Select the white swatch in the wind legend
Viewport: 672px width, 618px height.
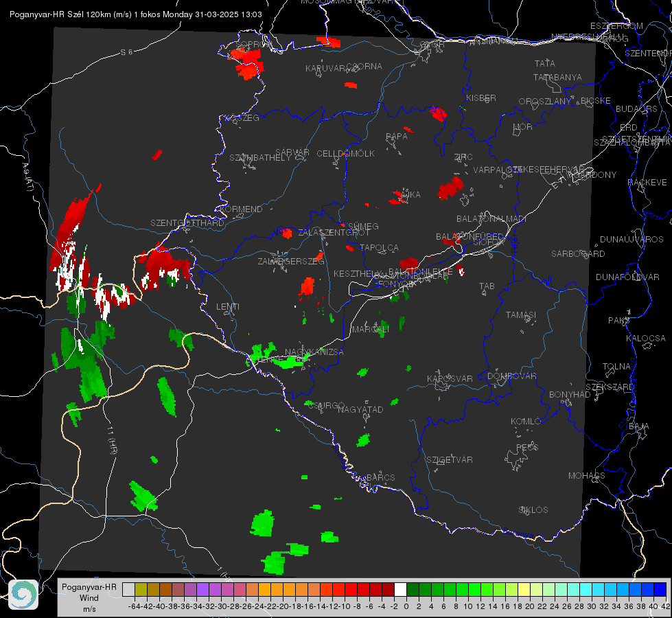click(400, 589)
